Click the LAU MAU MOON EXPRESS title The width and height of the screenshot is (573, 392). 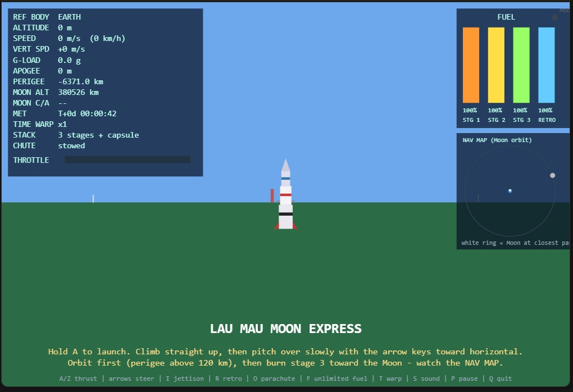pos(286,329)
